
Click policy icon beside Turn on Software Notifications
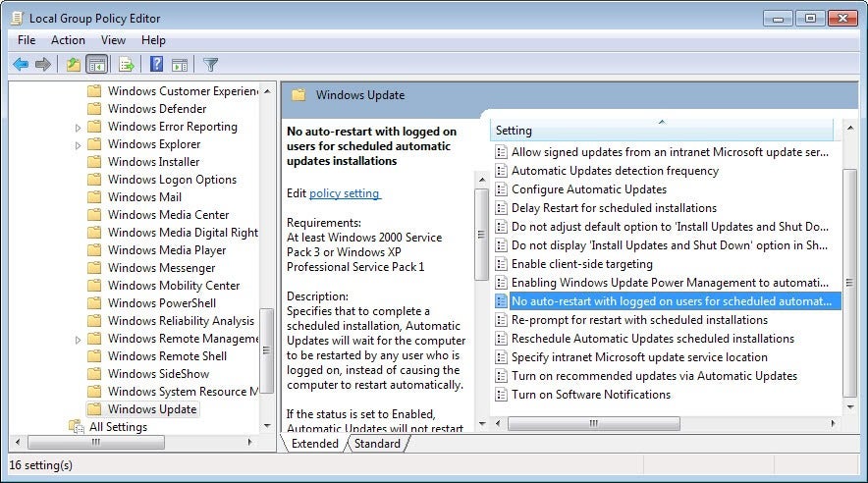tap(501, 395)
